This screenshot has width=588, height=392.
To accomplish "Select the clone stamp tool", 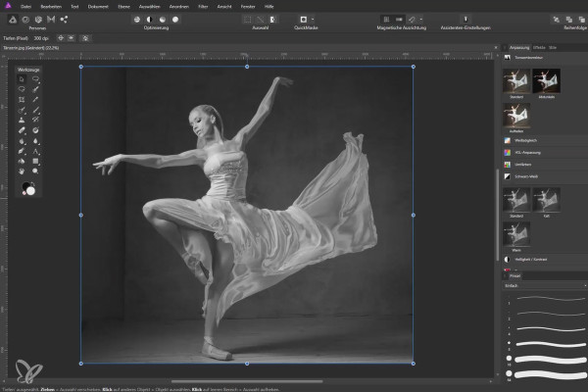I will [x=22, y=120].
